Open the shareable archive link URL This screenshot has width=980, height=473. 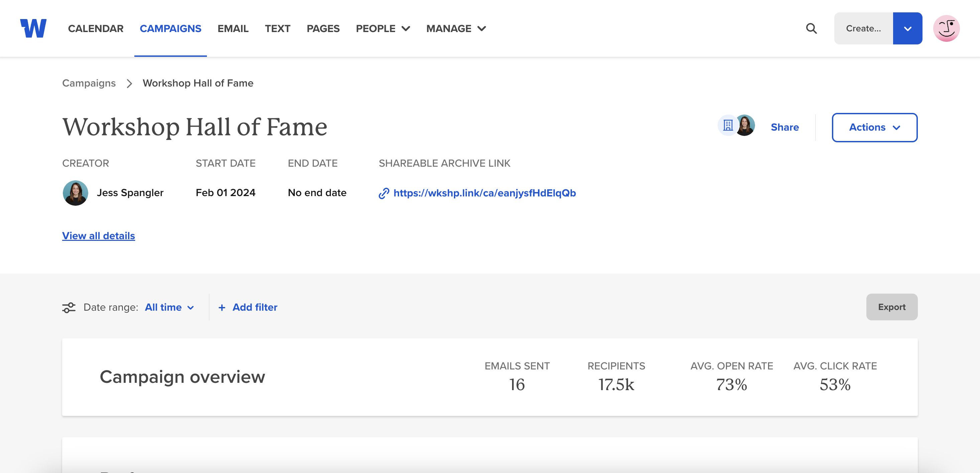(485, 193)
